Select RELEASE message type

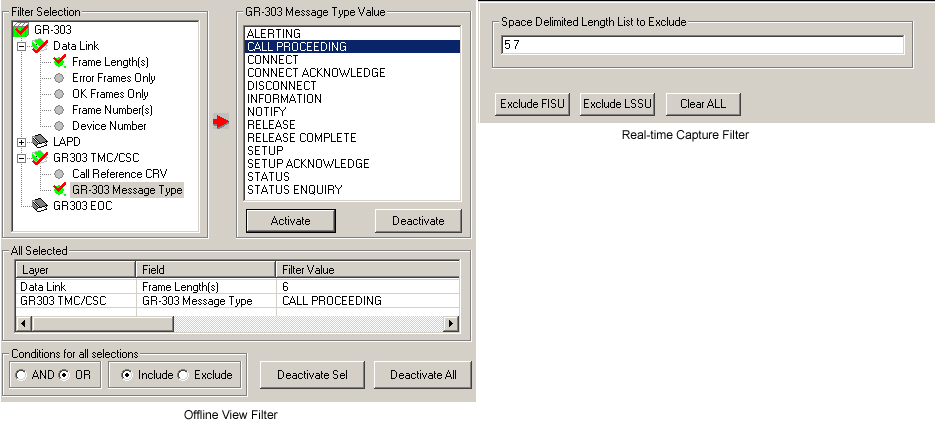tap(352, 125)
